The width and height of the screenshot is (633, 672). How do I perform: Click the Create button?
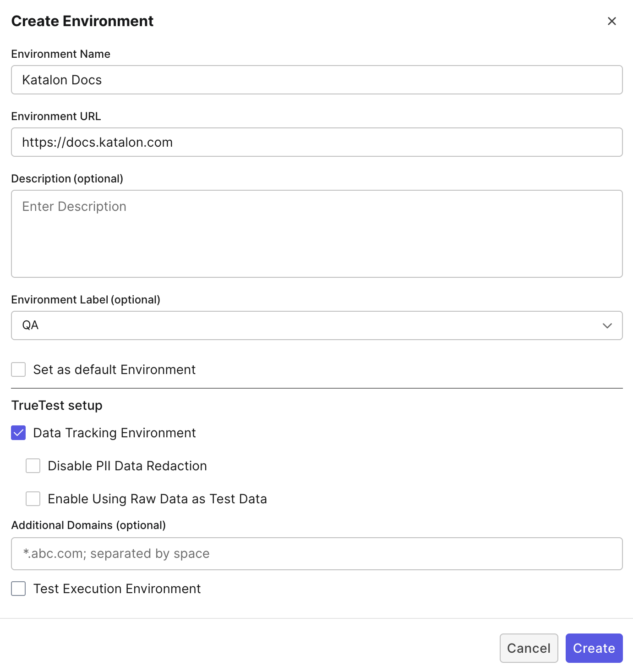[594, 648]
